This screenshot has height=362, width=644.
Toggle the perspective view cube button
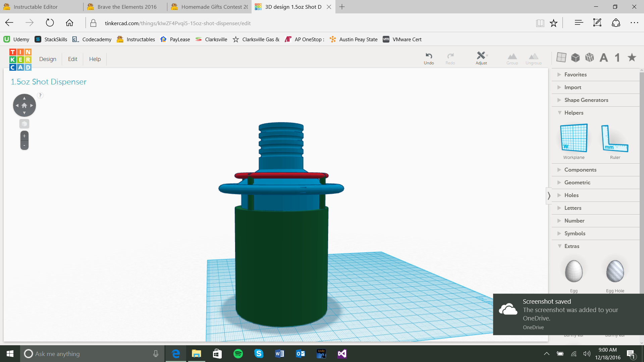[24, 124]
